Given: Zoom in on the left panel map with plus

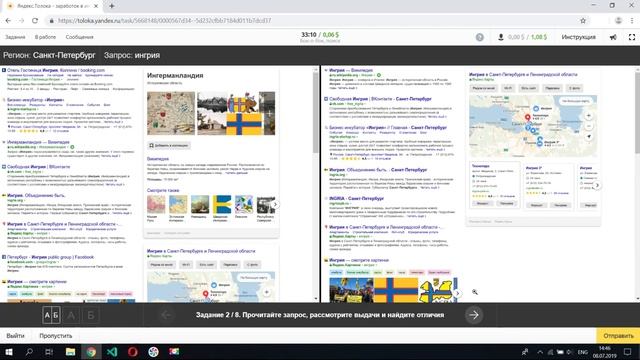Looking at the screenshot, I should 267,292.
